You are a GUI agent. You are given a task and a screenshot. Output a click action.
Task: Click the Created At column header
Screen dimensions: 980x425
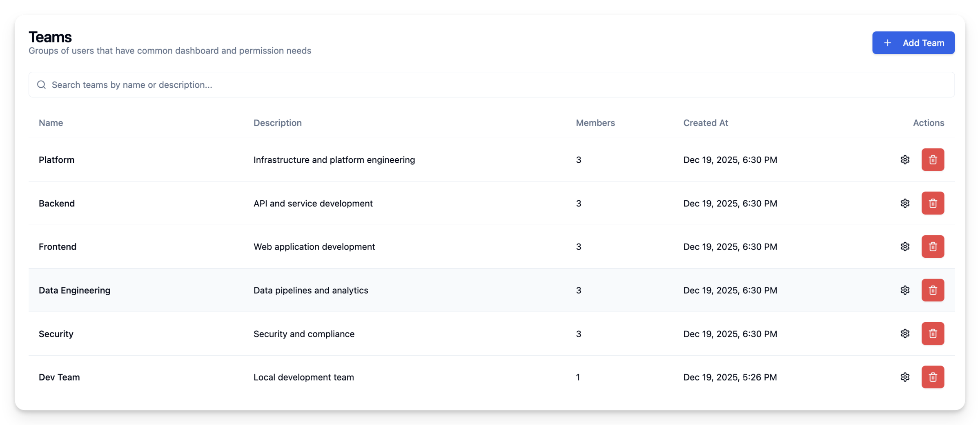(x=705, y=123)
